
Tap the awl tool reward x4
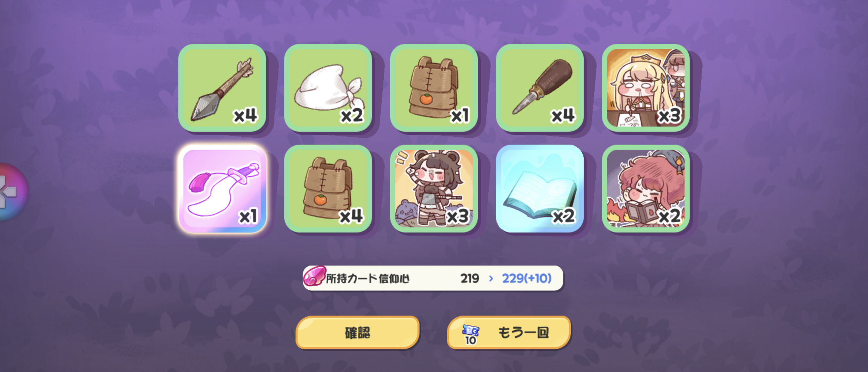(x=540, y=88)
